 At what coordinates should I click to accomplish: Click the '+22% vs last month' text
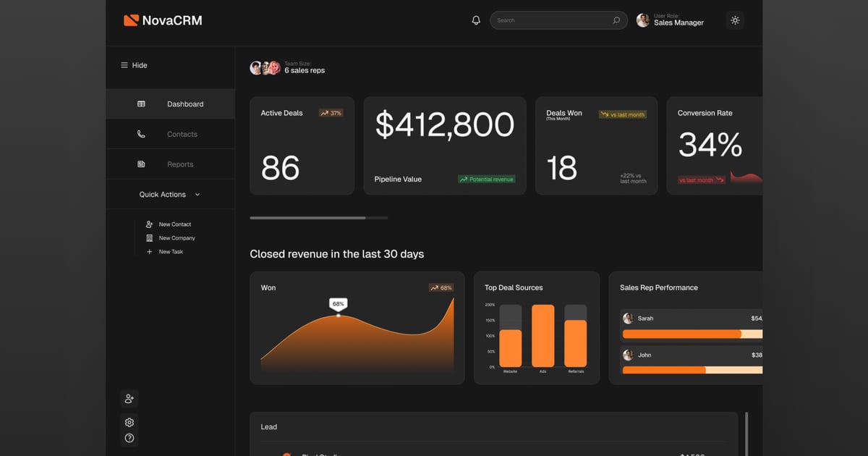coord(633,178)
